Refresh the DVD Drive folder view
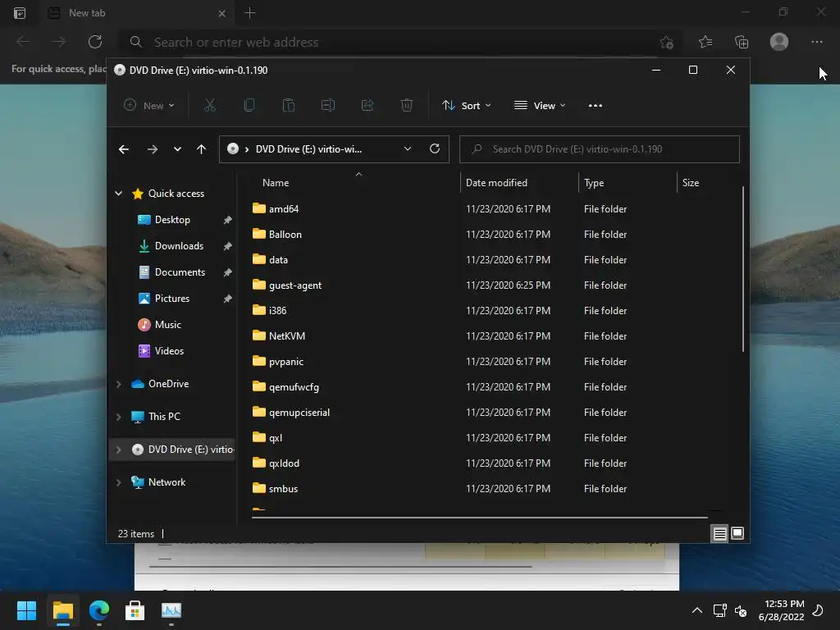Screen dimensions: 840x630 (x=435, y=149)
